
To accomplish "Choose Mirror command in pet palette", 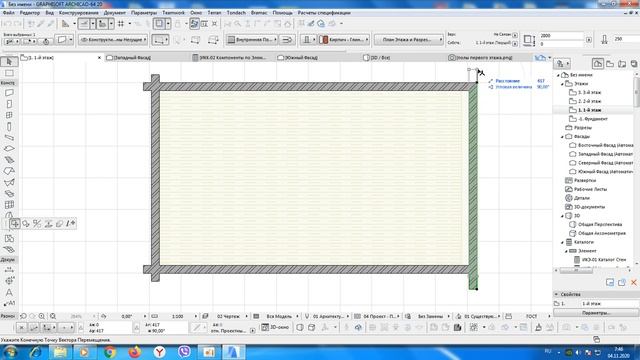I will click(x=37, y=224).
